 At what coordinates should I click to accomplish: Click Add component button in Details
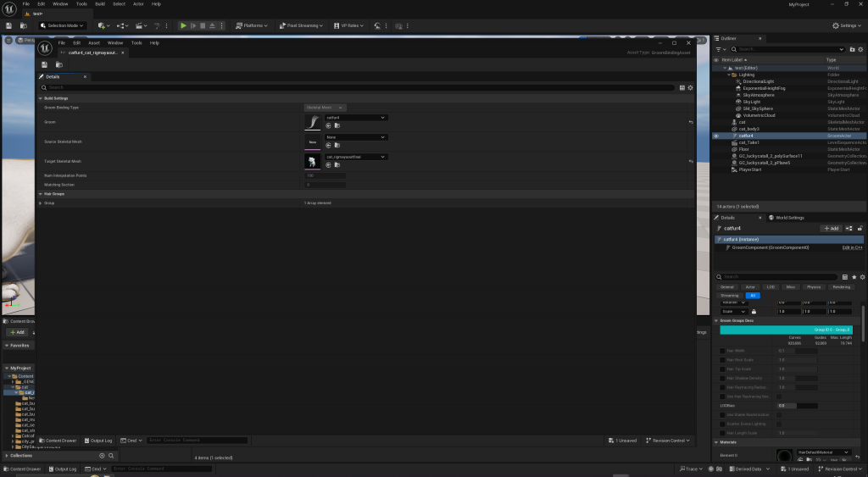[x=831, y=228]
